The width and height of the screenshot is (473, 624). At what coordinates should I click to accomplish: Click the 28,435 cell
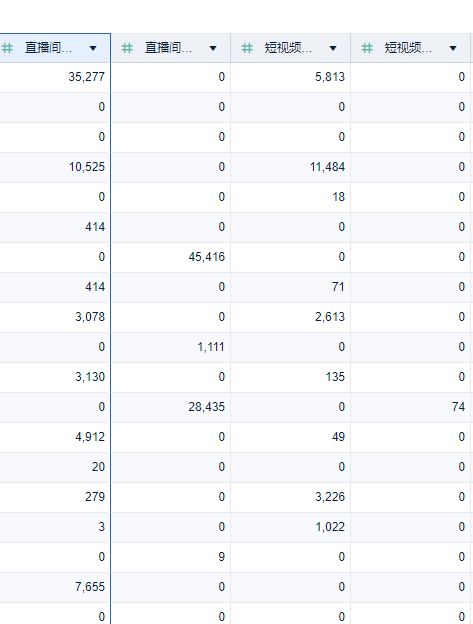[171, 407]
